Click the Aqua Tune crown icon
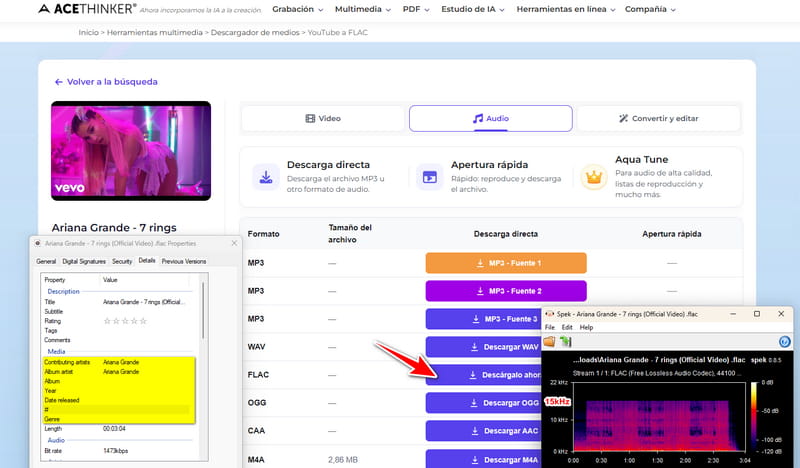 (593, 177)
